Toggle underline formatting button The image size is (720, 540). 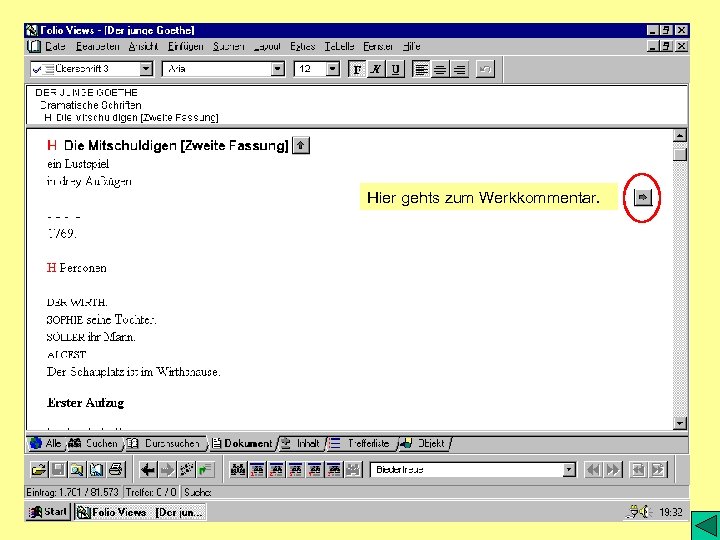click(395, 69)
